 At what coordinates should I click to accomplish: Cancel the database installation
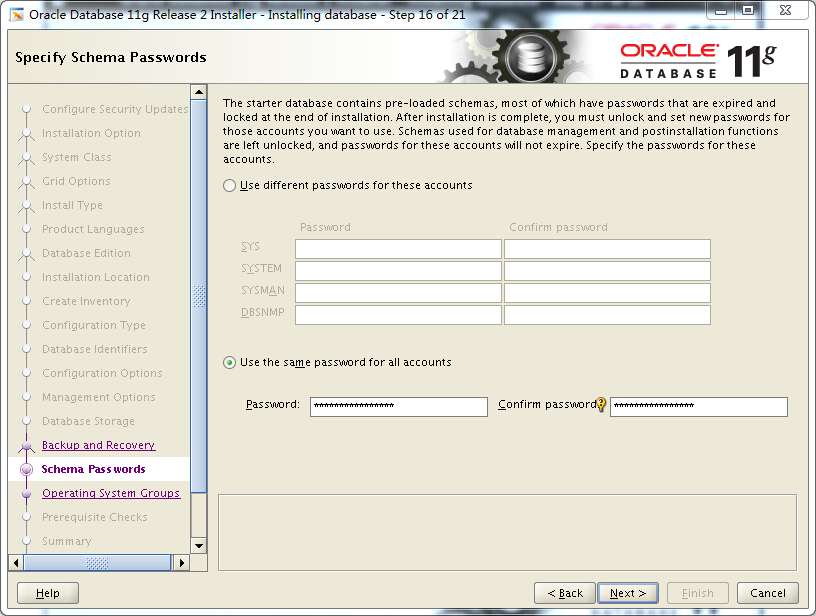click(x=767, y=592)
